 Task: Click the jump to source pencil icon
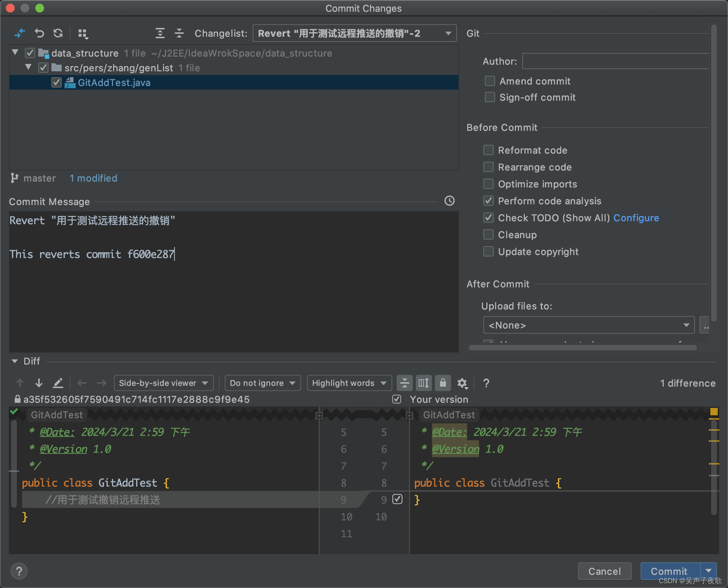[x=58, y=383]
